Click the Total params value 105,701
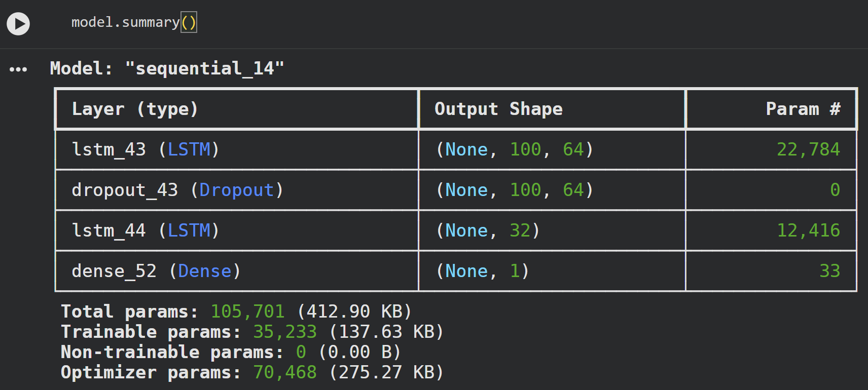This screenshot has height=390, width=868. pos(247,311)
